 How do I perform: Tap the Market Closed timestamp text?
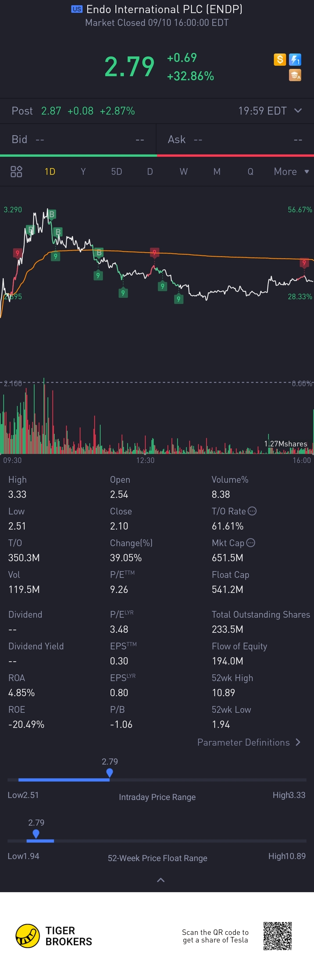157,23
